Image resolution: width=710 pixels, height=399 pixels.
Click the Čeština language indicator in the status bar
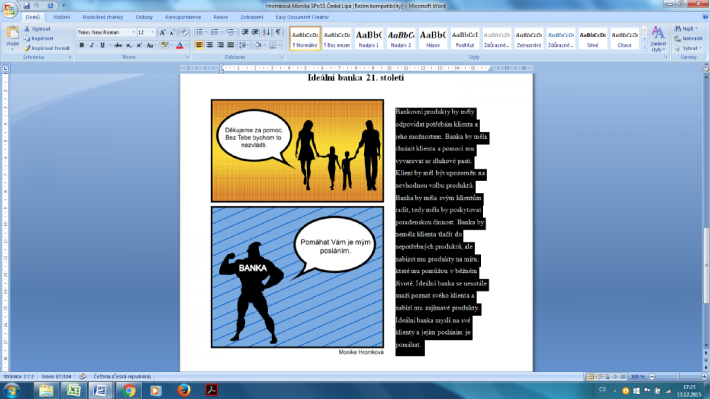coord(122,376)
